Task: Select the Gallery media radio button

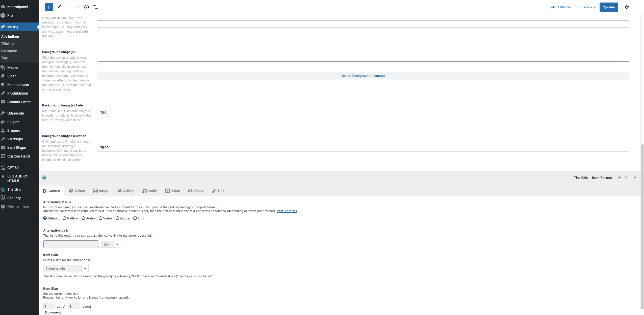Action: pyautogui.click(x=64, y=218)
